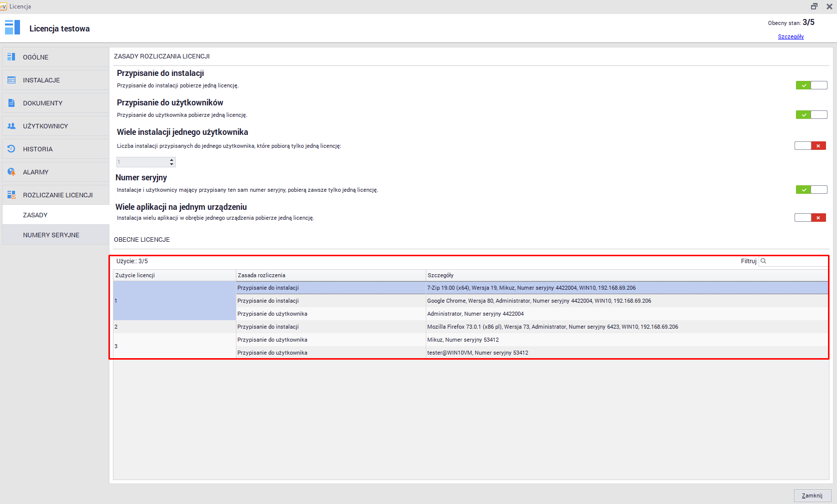The height and width of the screenshot is (504, 837).
Task: Turn off the Numer seryjny toggle
Action: click(x=811, y=190)
